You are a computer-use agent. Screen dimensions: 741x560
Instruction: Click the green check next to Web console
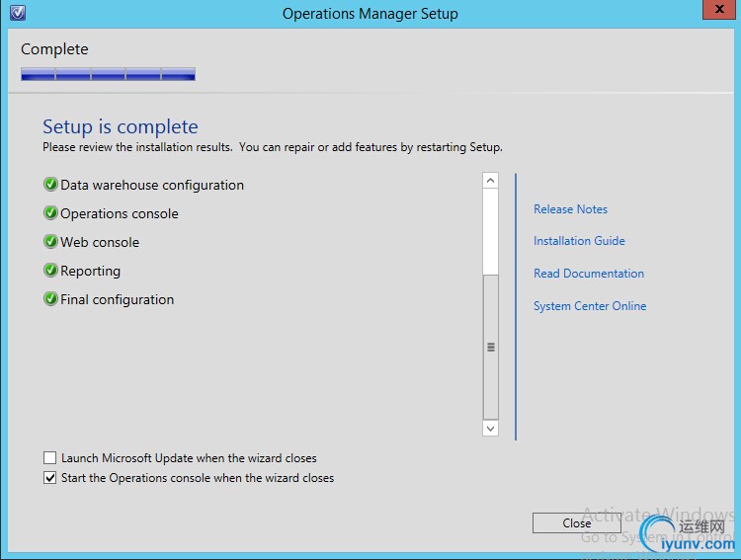[x=50, y=242]
